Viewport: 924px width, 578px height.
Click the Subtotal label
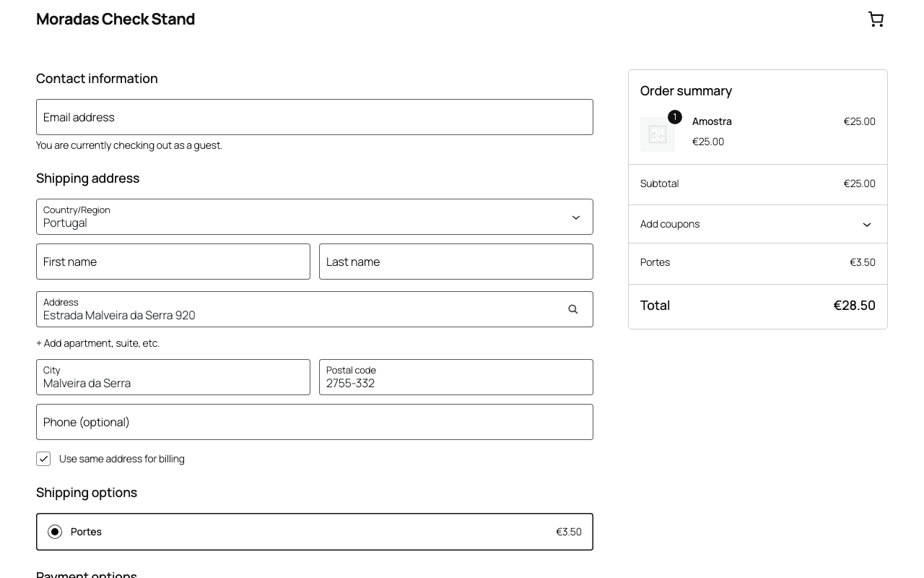point(659,184)
